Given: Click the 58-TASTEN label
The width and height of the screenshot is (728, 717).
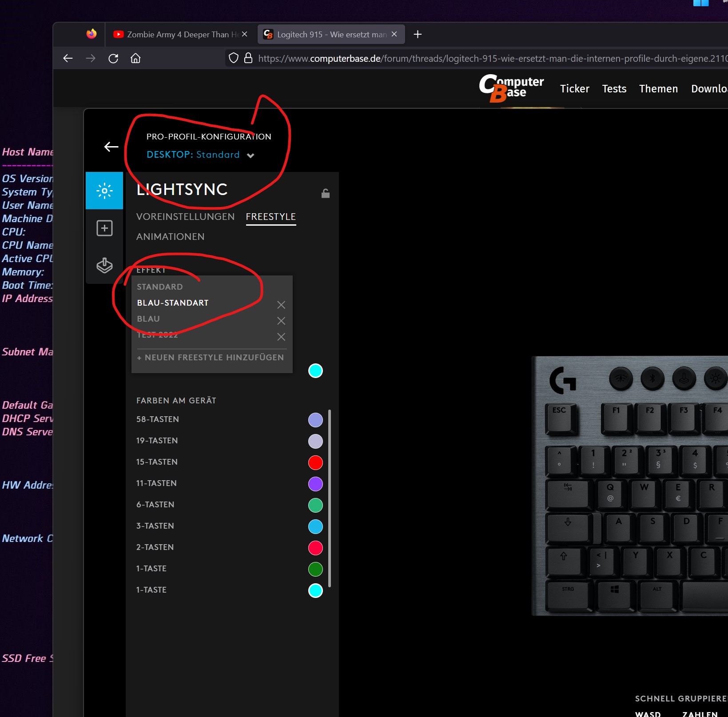Looking at the screenshot, I should [158, 419].
